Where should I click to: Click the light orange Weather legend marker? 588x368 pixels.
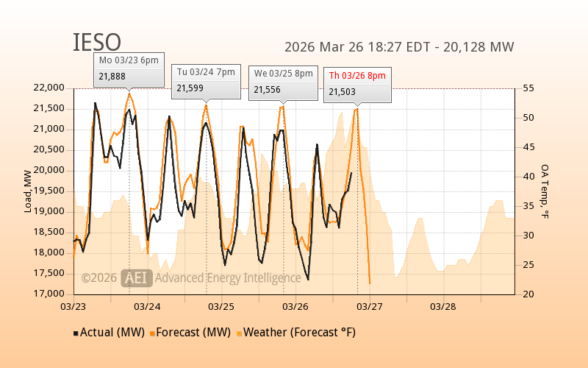(239, 333)
